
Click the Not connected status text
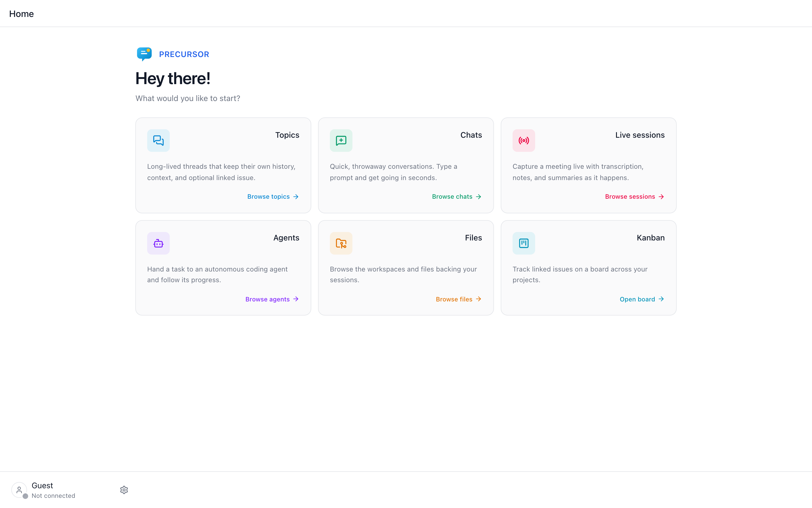pos(53,496)
